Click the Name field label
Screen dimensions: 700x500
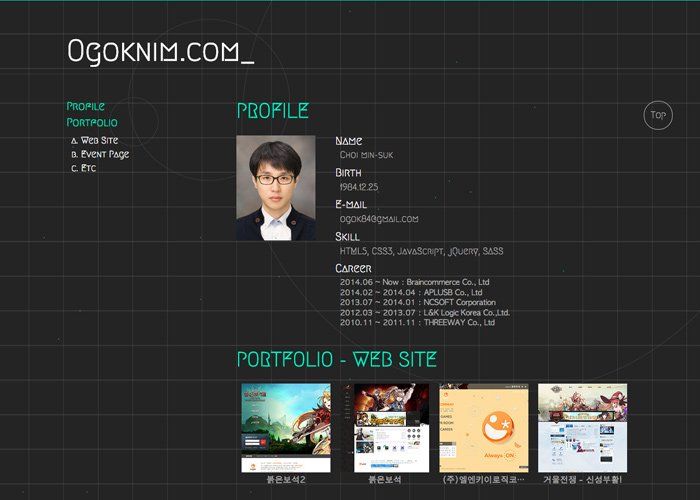point(349,141)
